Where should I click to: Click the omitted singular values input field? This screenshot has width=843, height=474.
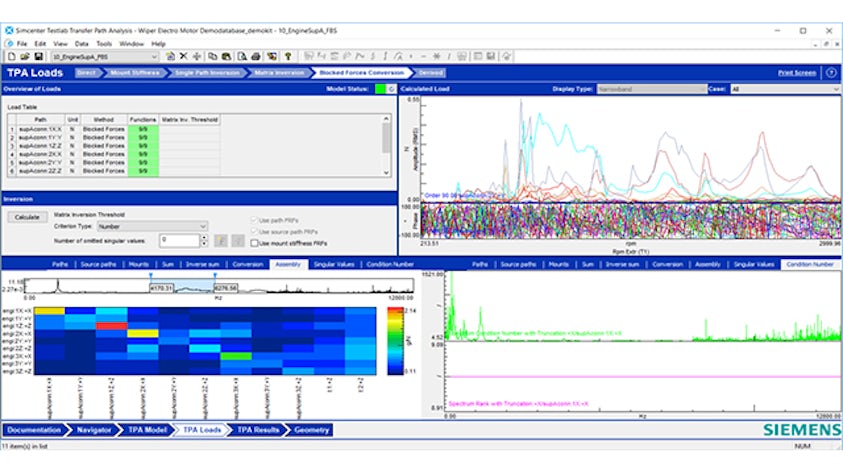180,240
